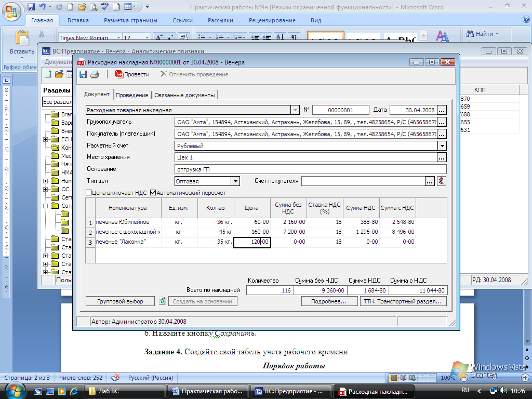Toggle Цена включает НДС checkbox
Screen dimensions: 532x399
tap(88, 193)
